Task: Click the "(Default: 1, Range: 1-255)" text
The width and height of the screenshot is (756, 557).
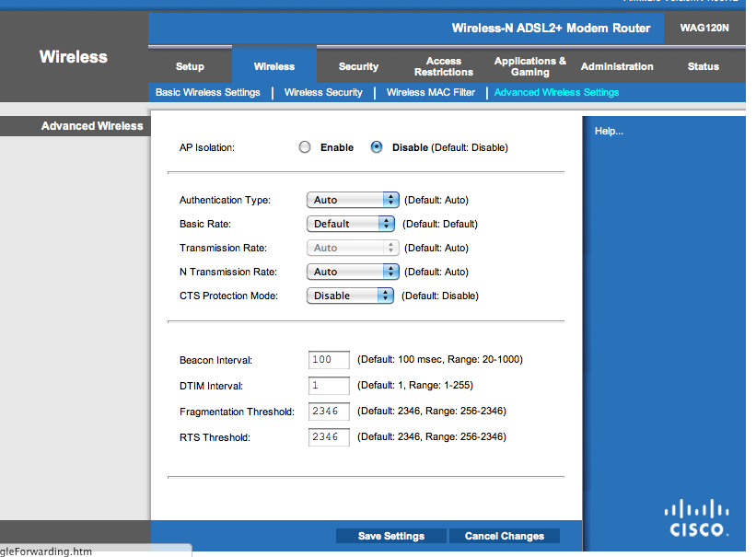Action: [x=415, y=385]
